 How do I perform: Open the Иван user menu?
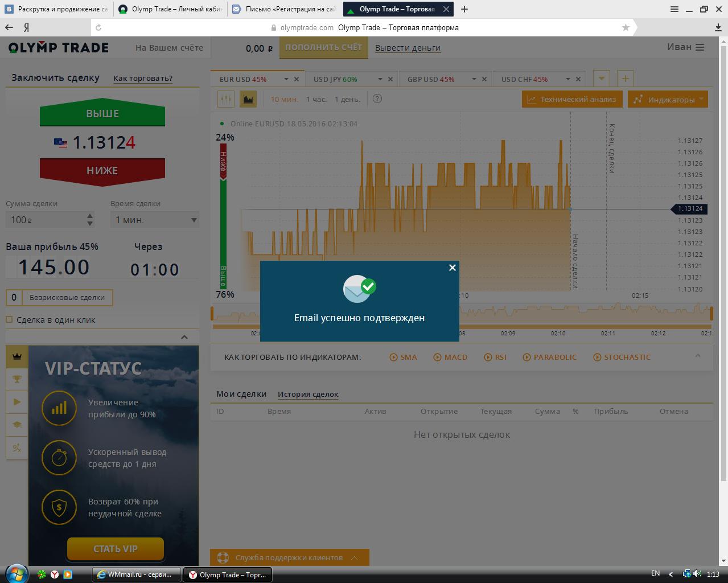pyautogui.click(x=685, y=47)
